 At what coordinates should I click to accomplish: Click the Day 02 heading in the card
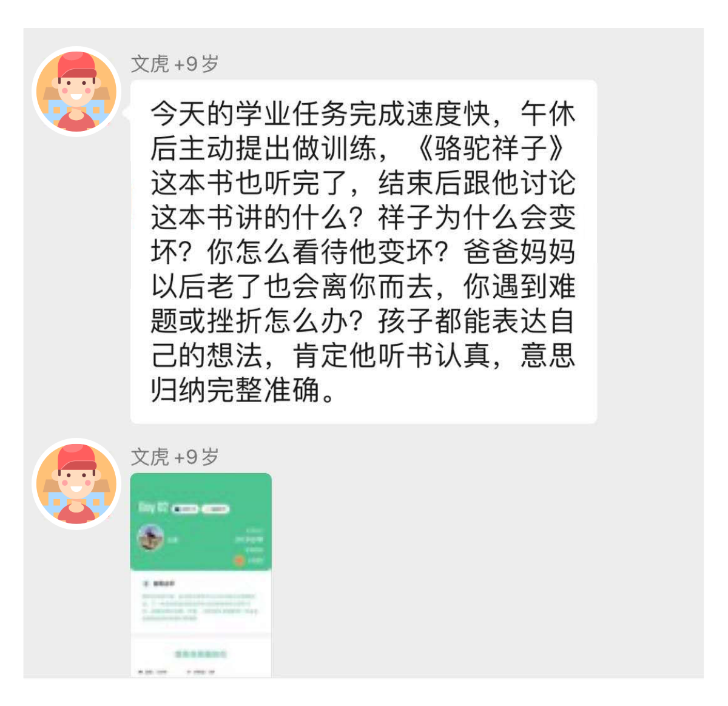point(153,507)
